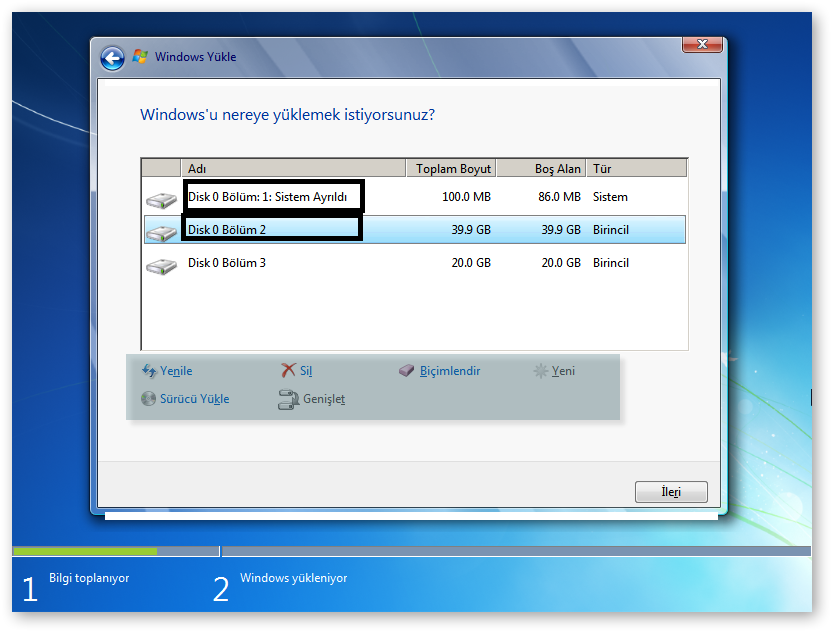Screen dimensions: 832x632
Task: Click the drive icon for Disk 0 Bölüm 2
Action: pos(161,232)
